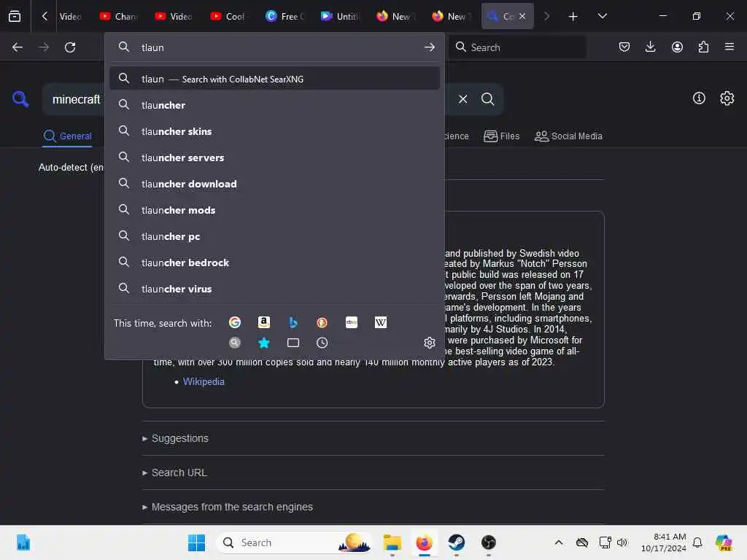Screen dimensions: 747x560
Task: Open the notifications bell in taskbar
Action: click(x=697, y=542)
